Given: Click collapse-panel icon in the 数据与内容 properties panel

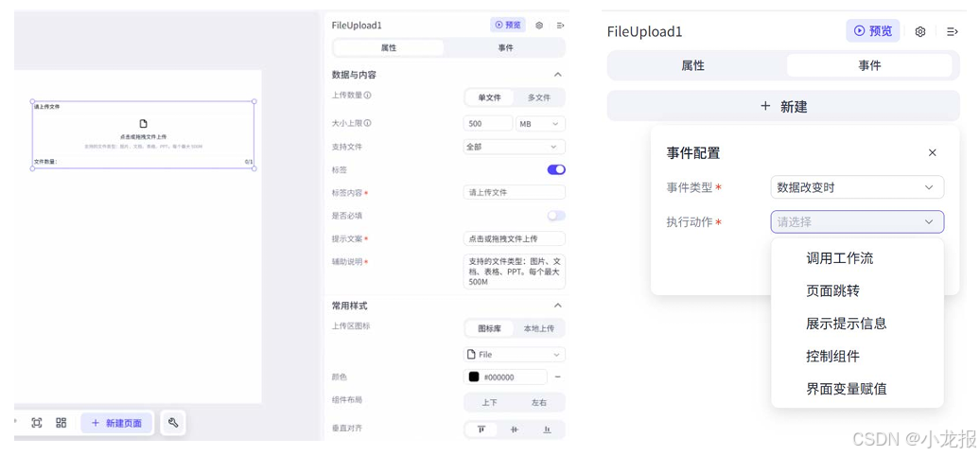Looking at the screenshot, I should pyautogui.click(x=561, y=25).
